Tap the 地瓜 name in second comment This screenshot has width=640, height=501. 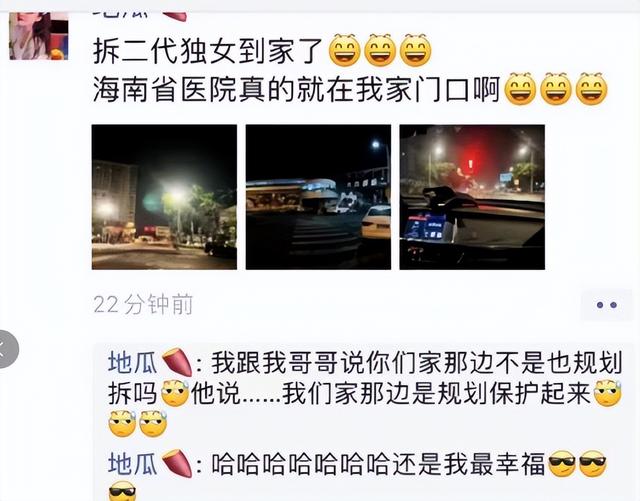132,464
